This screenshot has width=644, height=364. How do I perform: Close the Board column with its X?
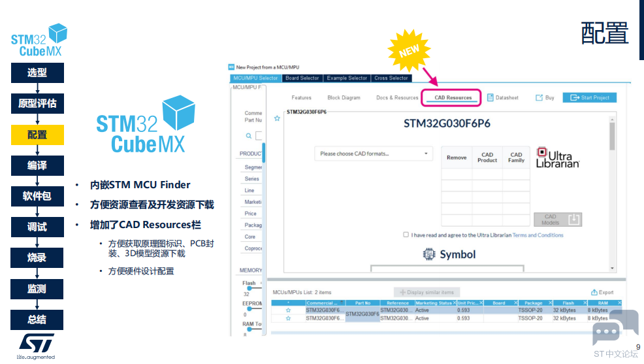515,303
